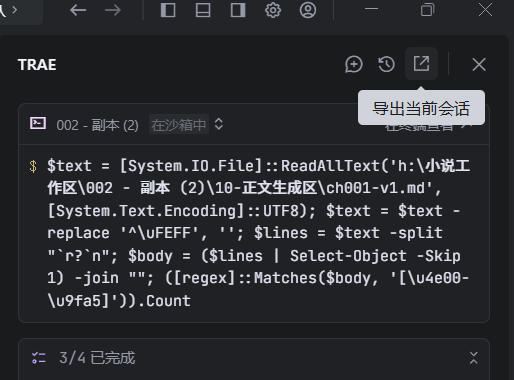
Task: Toggle the right sidebar layout icon
Action: click(x=238, y=10)
